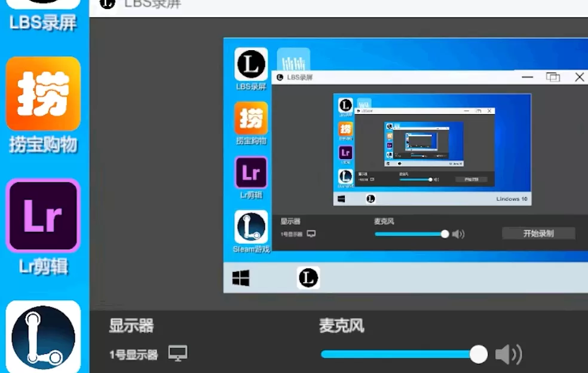Click the Lindows 10 text in the nested taskbar

point(512,199)
